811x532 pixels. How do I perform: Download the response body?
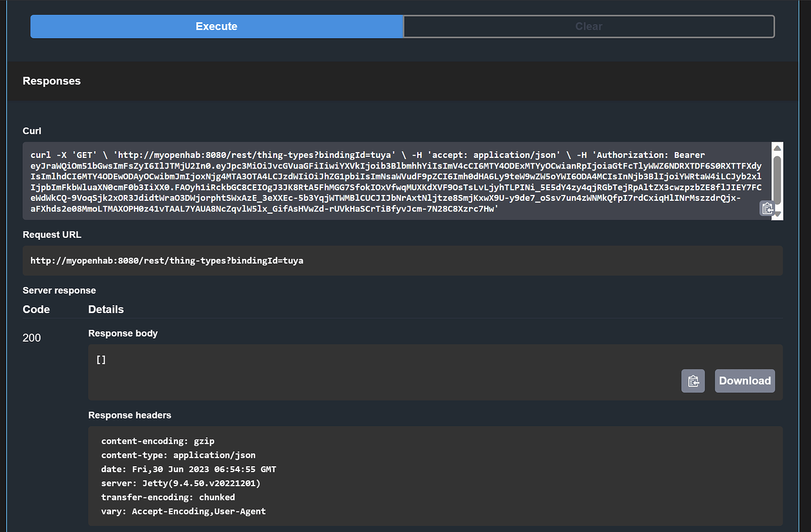pyautogui.click(x=745, y=381)
